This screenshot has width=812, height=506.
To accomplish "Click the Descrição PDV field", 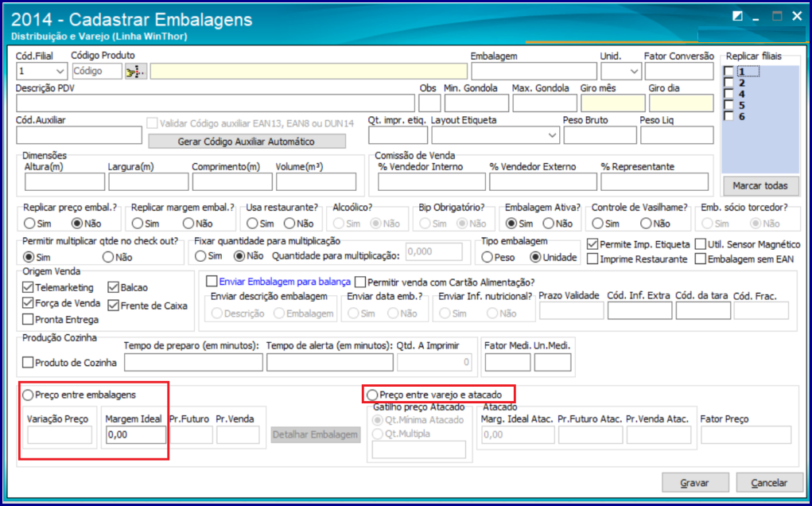I will pyautogui.click(x=216, y=103).
